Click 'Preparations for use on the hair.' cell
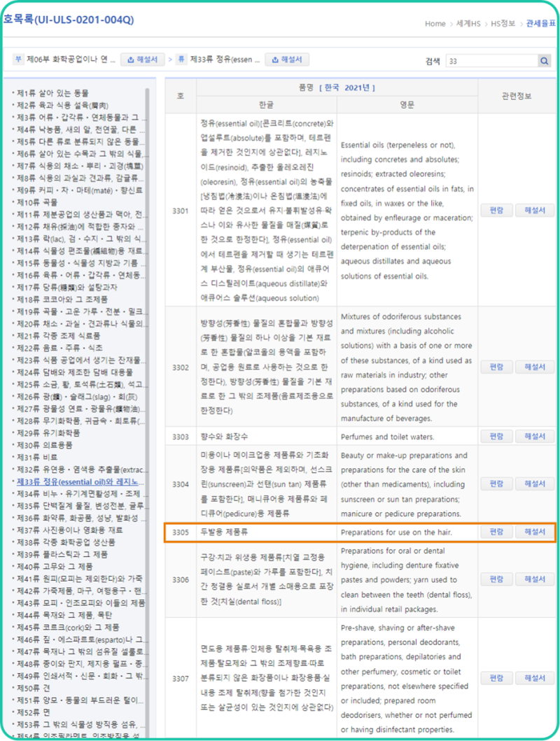This screenshot has height=741, width=560. pos(407,532)
